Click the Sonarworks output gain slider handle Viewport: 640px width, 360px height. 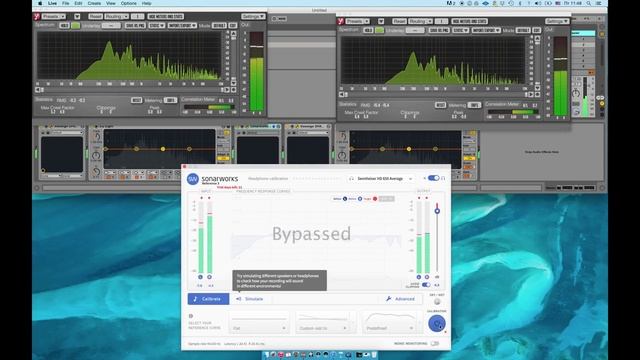(437, 211)
